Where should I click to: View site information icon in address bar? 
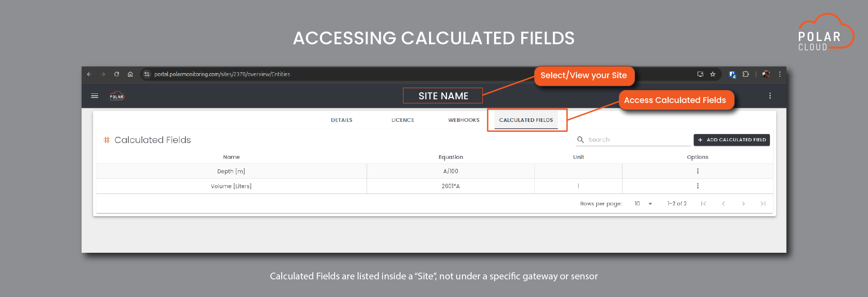point(147,74)
